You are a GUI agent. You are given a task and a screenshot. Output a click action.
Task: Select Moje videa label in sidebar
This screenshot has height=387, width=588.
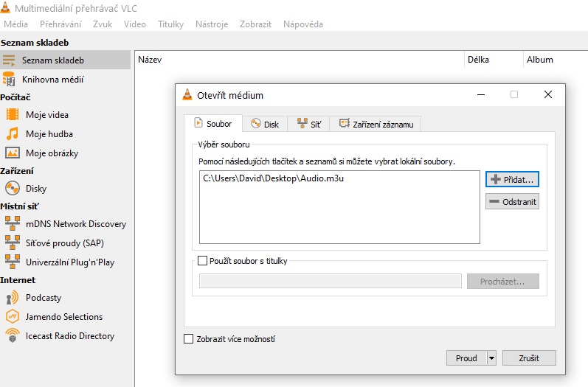pos(47,115)
